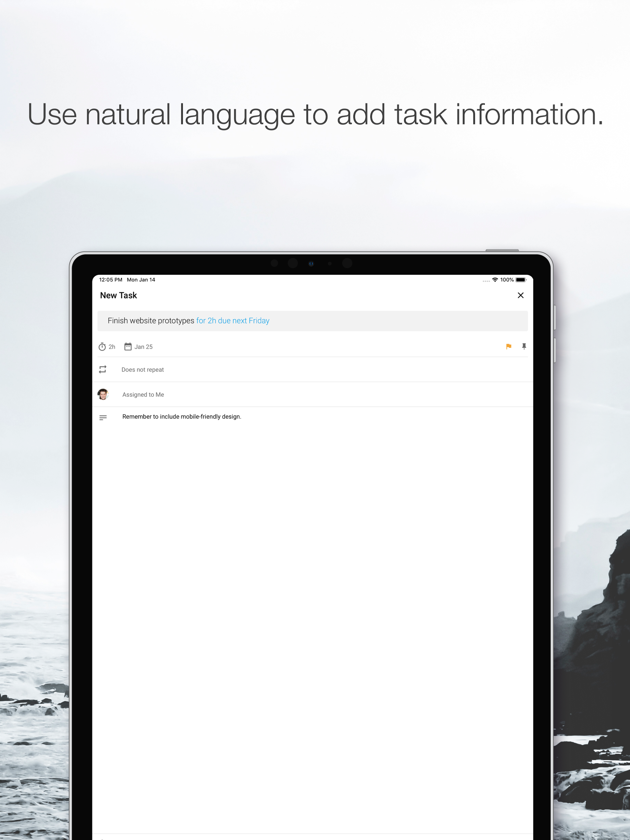Image resolution: width=630 pixels, height=840 pixels.
Task: Open the Does not repeat option
Action: (x=142, y=370)
